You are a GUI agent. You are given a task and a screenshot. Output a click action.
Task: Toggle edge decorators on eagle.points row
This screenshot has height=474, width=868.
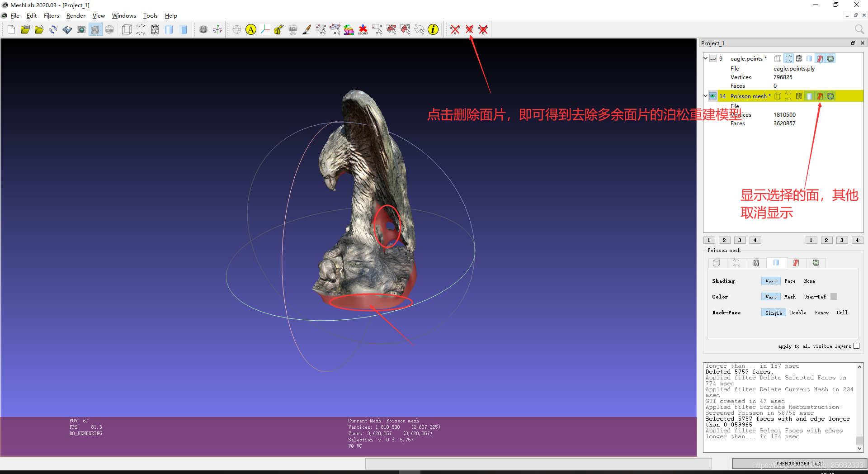tap(830, 58)
